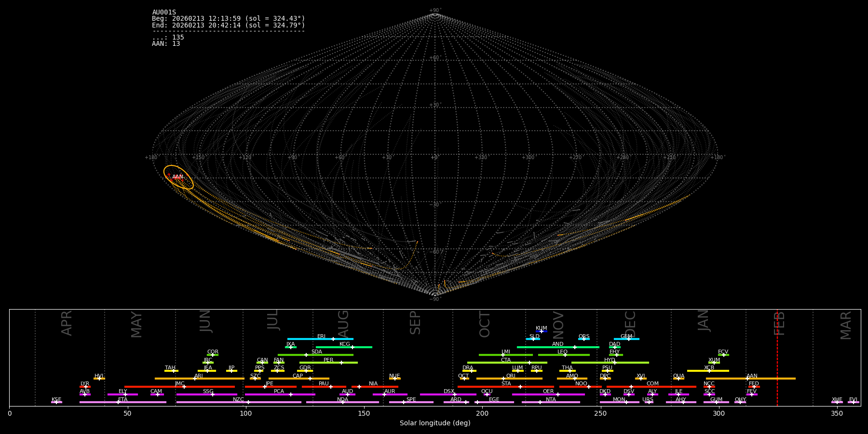
Task: Click the red JMC activity bar
Action: coord(180,387)
